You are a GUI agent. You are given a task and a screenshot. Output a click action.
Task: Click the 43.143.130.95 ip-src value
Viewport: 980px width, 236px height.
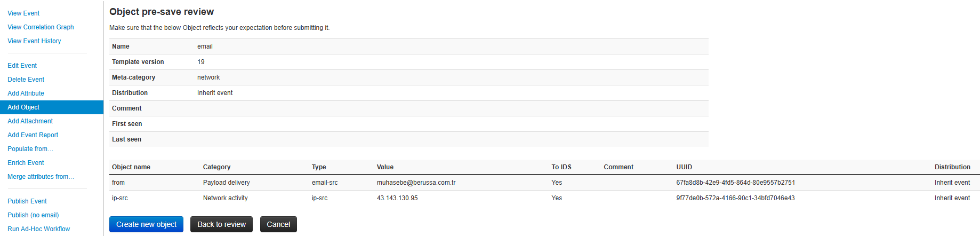pos(397,198)
